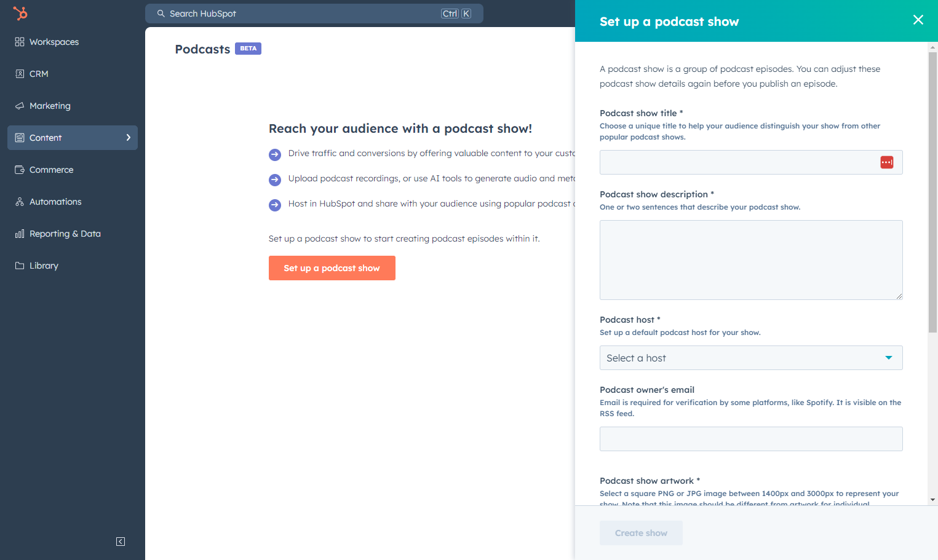The image size is (938, 560).
Task: Click the Create show button
Action: click(641, 533)
